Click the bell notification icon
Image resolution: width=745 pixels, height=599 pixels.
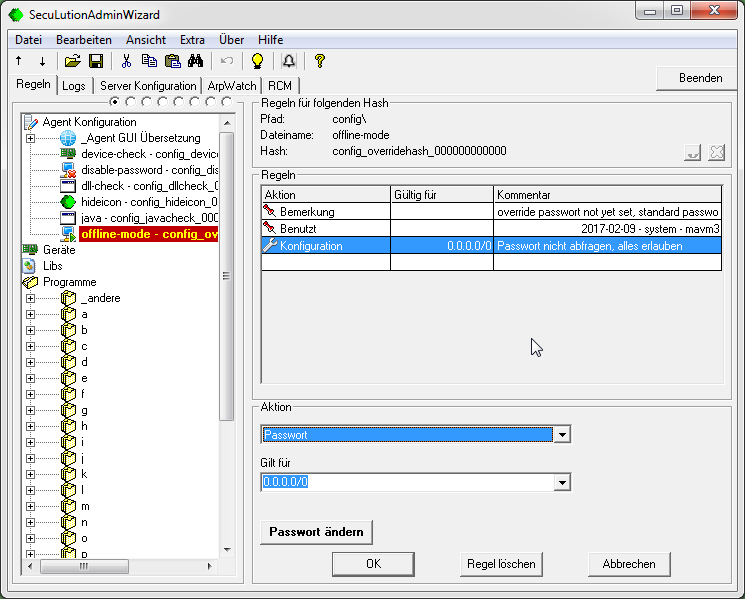288,61
